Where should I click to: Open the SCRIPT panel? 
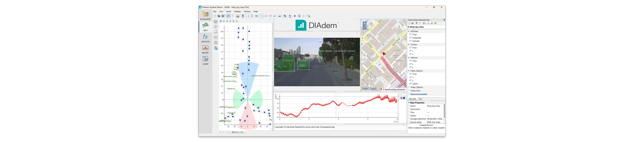[205, 60]
